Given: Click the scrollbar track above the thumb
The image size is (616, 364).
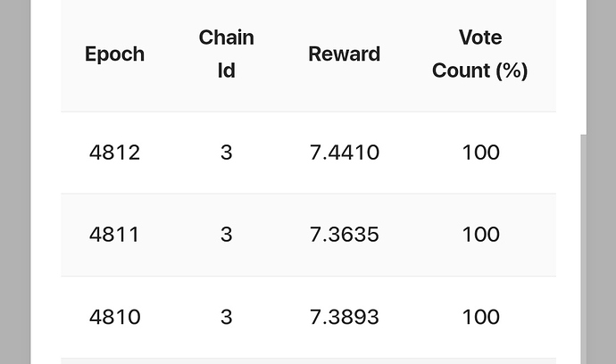Looking at the screenshot, I should [x=583, y=67].
